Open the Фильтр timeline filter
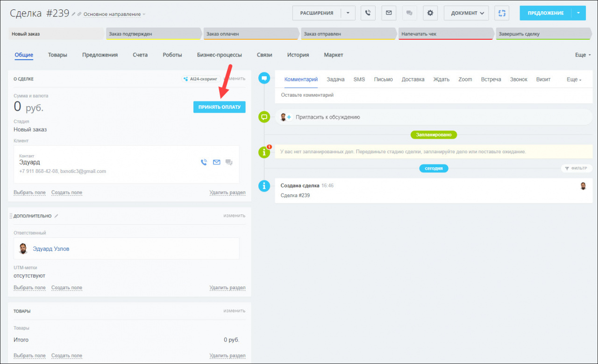The width and height of the screenshot is (598, 364). [x=577, y=168]
